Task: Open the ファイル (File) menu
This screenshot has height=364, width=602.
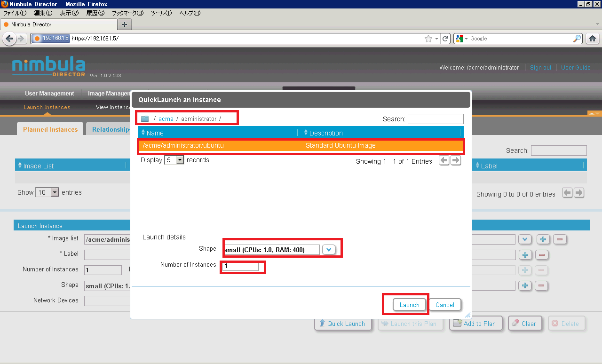Action: click(x=15, y=13)
